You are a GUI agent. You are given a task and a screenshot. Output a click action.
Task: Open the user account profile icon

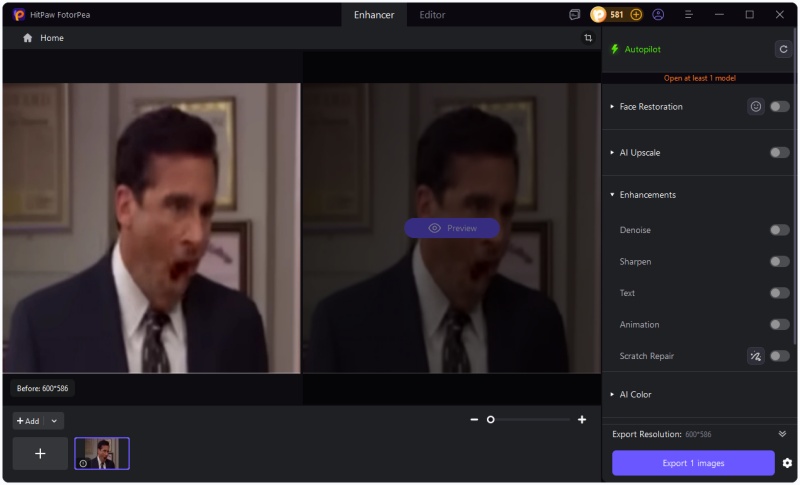click(658, 15)
